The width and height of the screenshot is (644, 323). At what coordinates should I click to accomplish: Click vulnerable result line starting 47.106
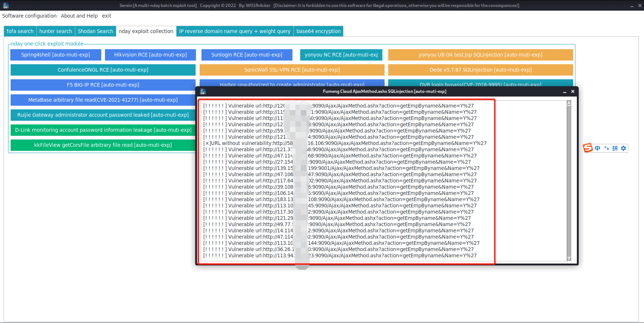coord(340,174)
